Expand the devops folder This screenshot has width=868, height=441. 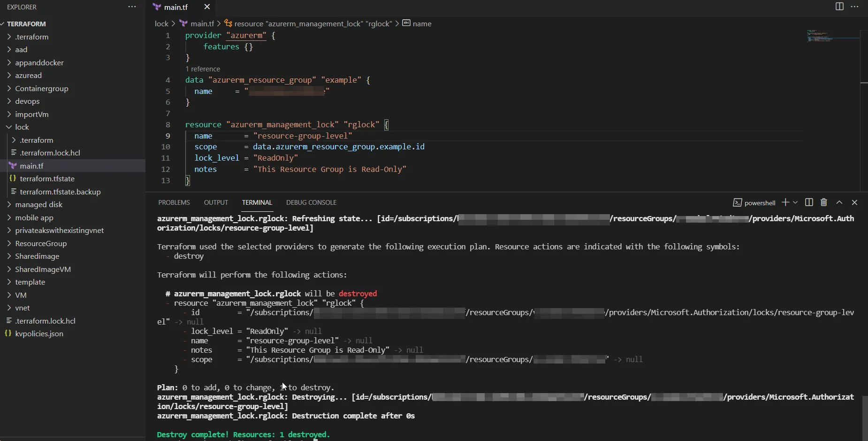27,101
